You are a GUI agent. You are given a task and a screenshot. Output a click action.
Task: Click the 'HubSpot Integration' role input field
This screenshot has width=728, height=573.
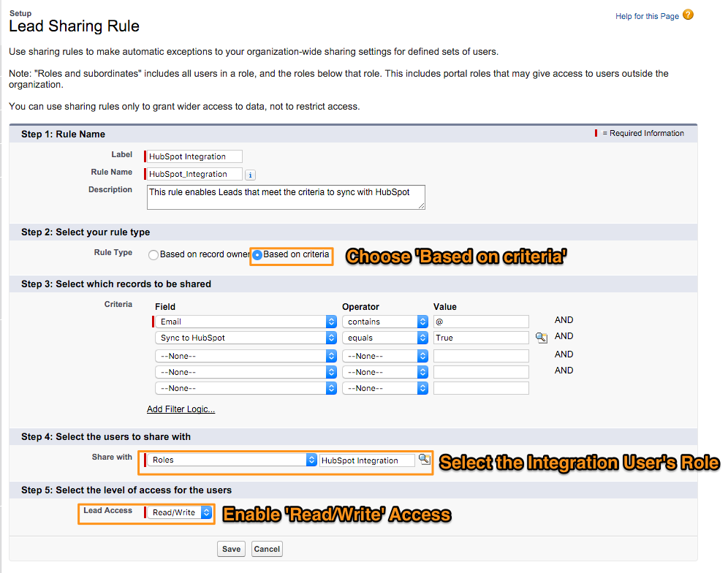pyautogui.click(x=367, y=460)
